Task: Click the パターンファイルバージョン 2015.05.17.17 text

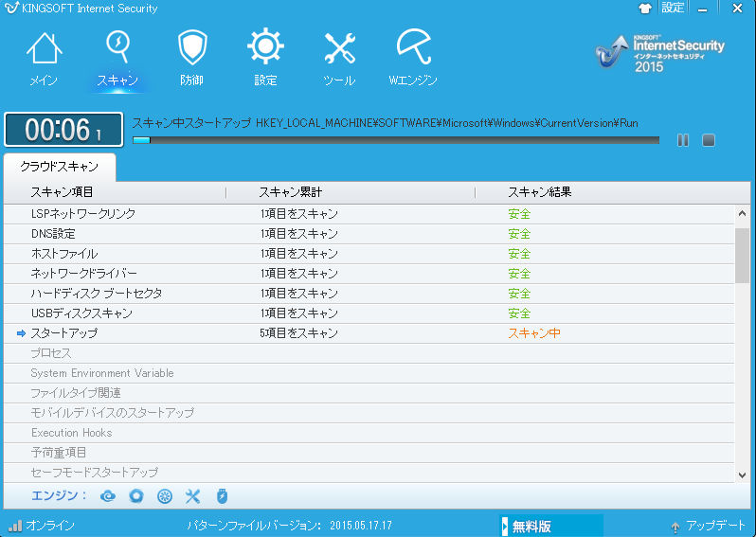Action: [x=289, y=526]
